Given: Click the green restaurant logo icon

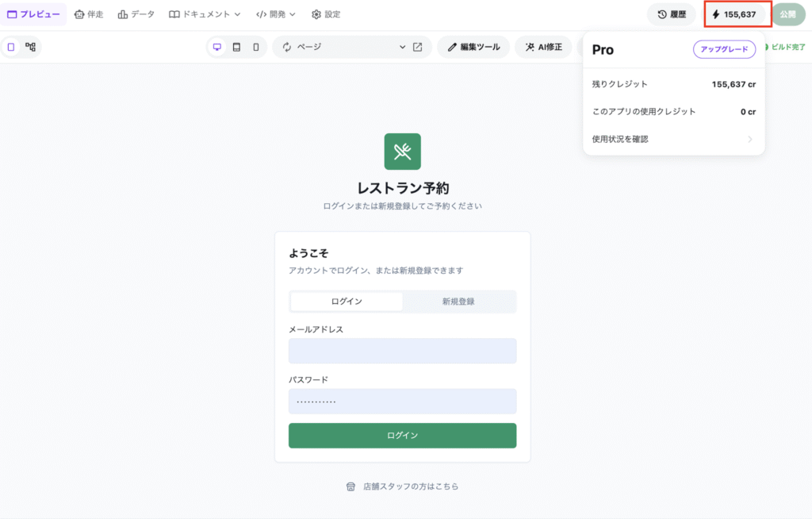Looking at the screenshot, I should (402, 152).
